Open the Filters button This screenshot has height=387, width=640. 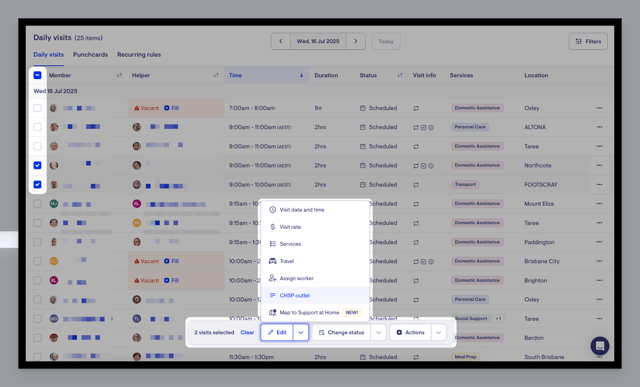tap(588, 41)
